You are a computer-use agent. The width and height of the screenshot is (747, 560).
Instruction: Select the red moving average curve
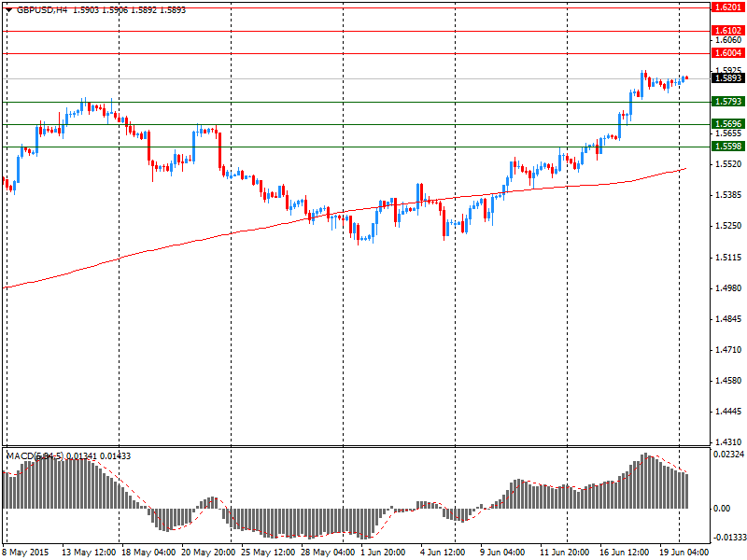(x=343, y=211)
